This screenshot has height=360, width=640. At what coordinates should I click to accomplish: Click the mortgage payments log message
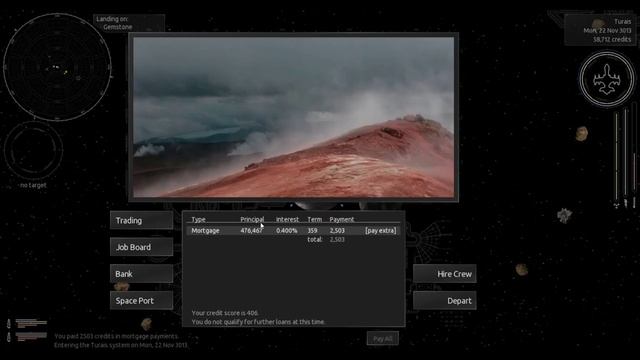pyautogui.click(x=117, y=336)
